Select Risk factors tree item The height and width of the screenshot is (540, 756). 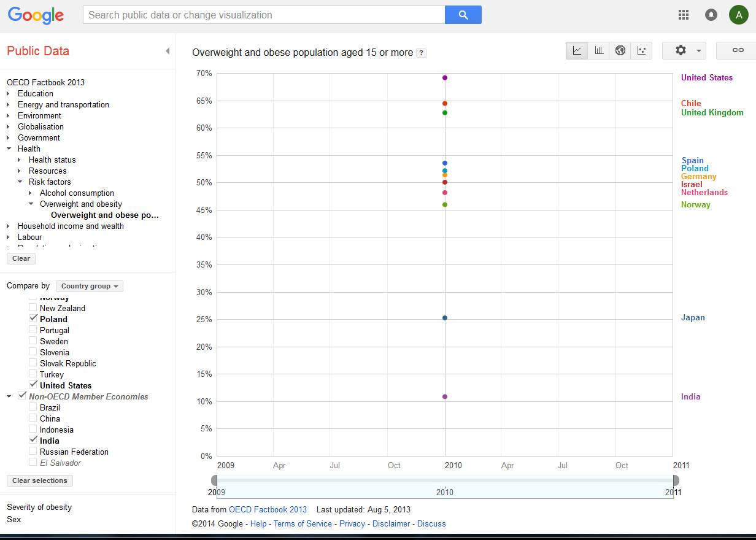(x=50, y=182)
